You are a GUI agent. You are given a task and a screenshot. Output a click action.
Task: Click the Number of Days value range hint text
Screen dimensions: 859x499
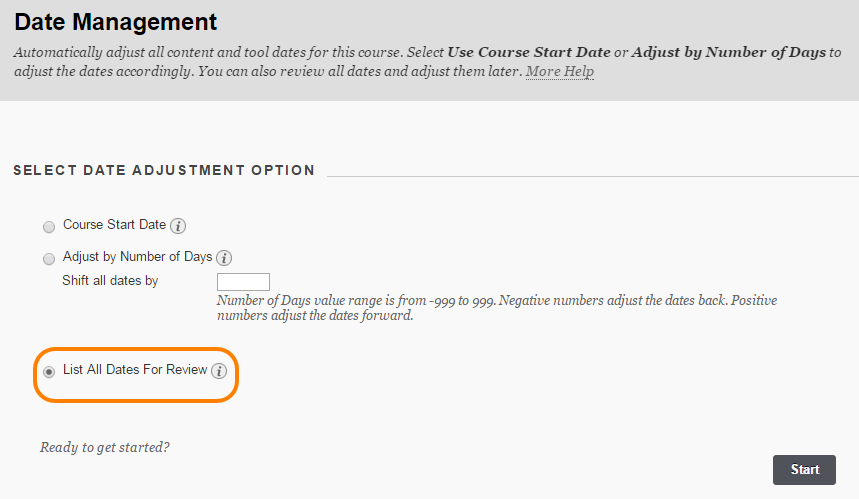(x=496, y=308)
